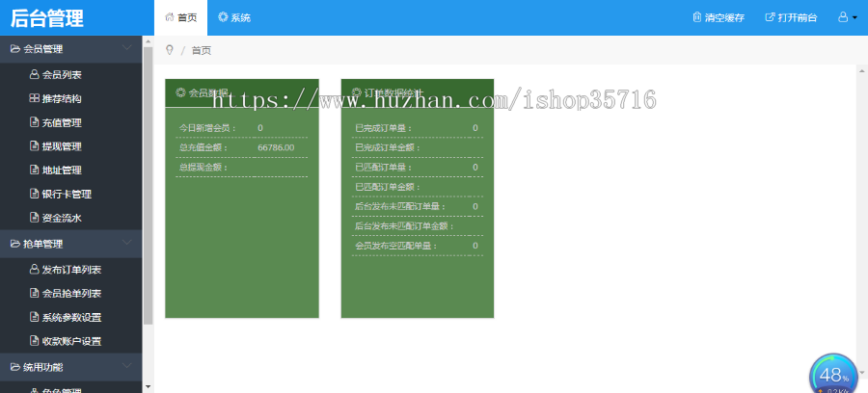Click the folder icon beside 抢单管理
868x393 pixels.
pyautogui.click(x=14, y=243)
